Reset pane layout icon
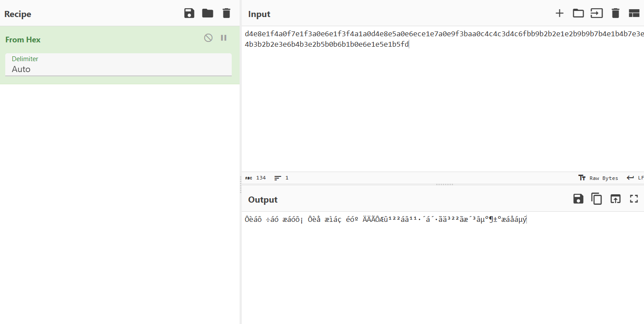Screen dimensions: 644x324 (x=634, y=13)
